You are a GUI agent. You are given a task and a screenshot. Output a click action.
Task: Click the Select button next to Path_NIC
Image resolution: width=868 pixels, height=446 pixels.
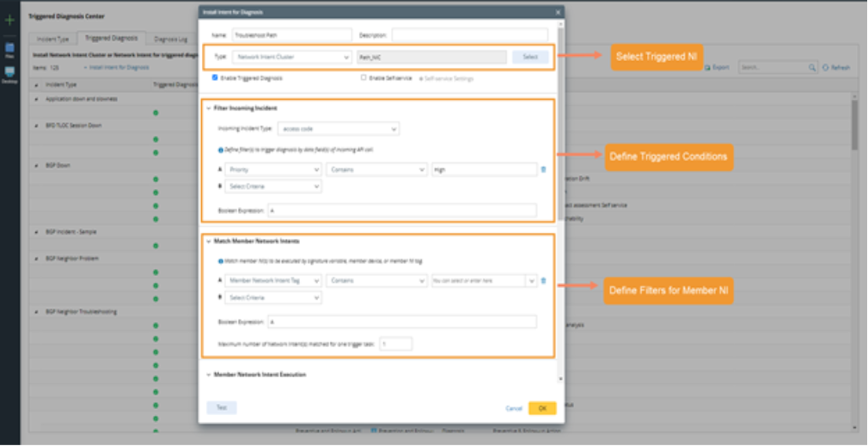coord(530,57)
